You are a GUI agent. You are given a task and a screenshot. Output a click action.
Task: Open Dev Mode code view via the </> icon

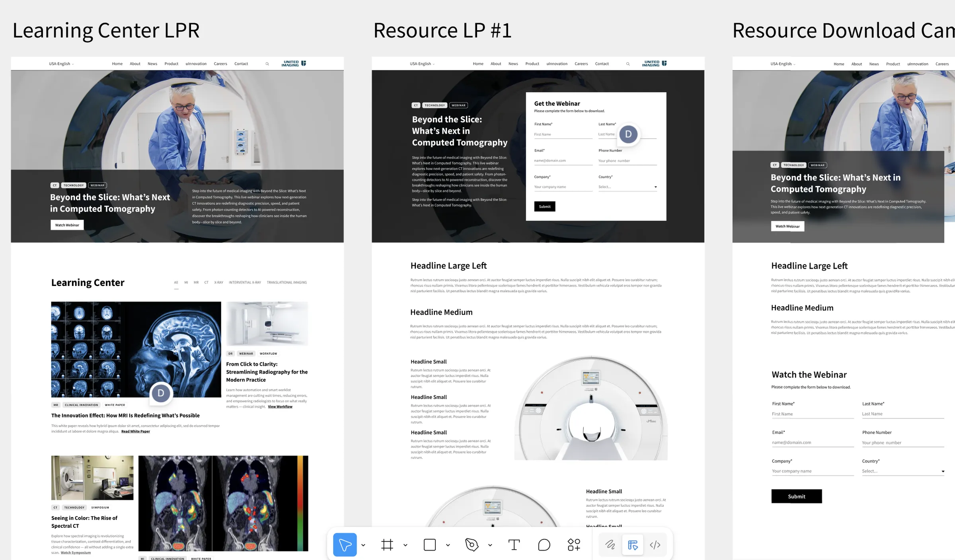[x=655, y=544]
